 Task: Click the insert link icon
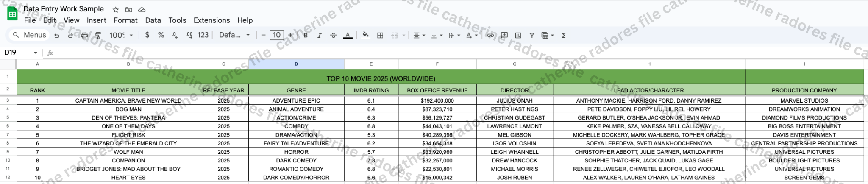coord(490,35)
